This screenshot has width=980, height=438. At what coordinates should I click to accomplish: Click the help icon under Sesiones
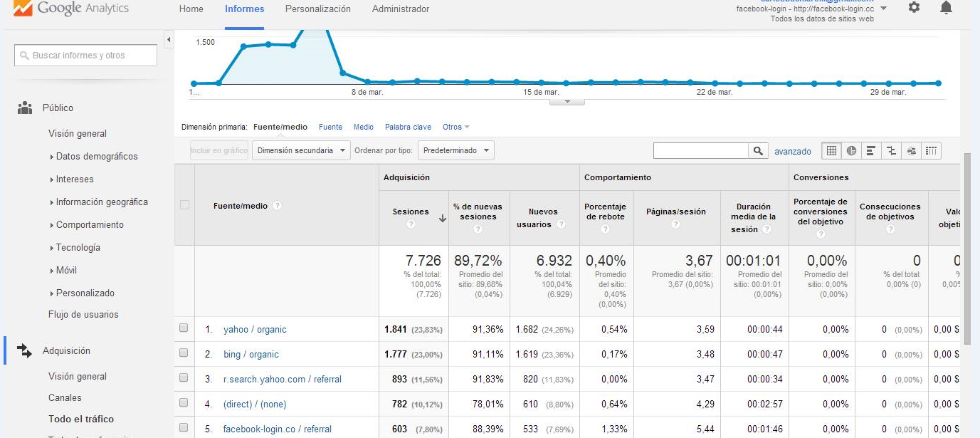[x=411, y=224]
